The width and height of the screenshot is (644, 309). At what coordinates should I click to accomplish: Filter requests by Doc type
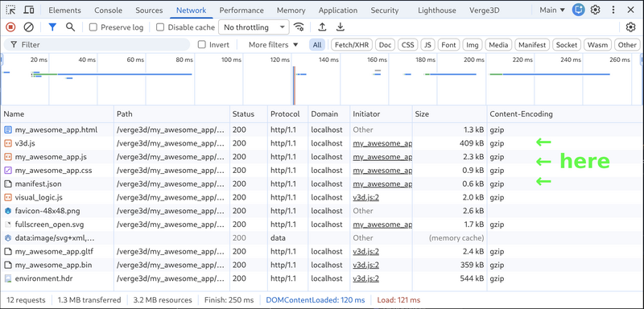(x=385, y=45)
